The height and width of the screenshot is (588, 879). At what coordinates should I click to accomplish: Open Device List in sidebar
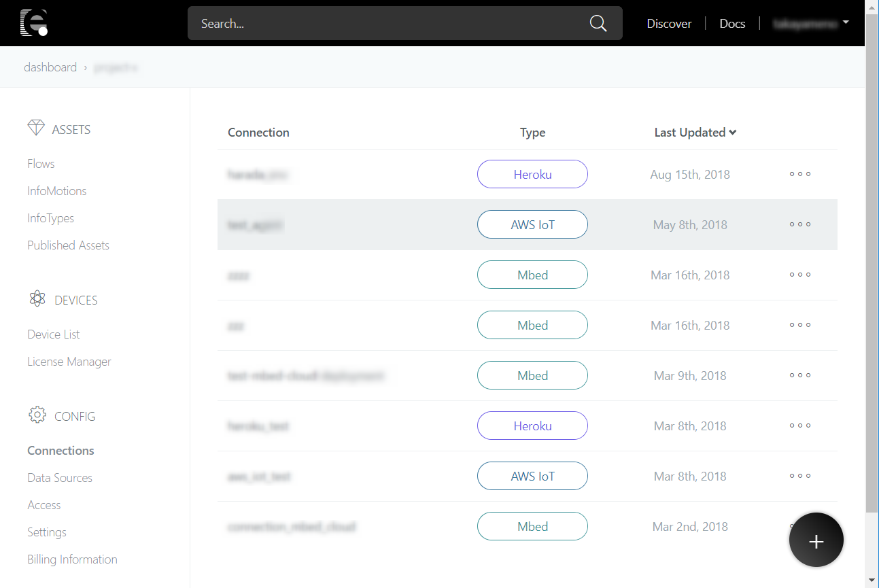(54, 334)
